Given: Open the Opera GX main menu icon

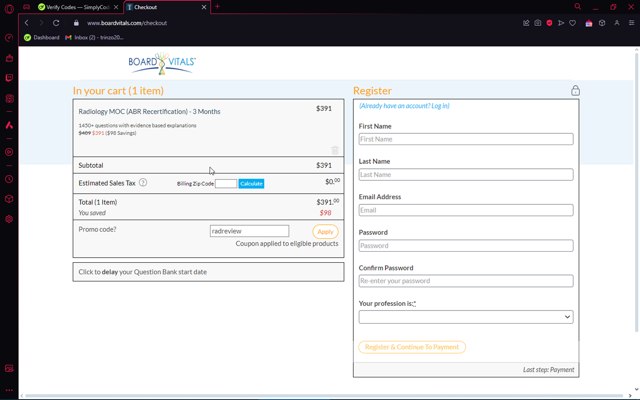Looking at the screenshot, I should coord(9,9).
